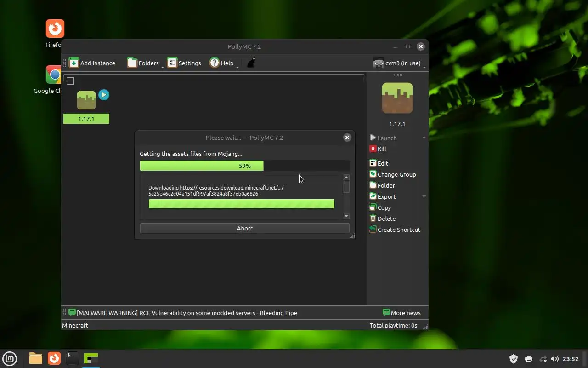
Task: Expand the Help dropdown arrow
Action: pos(237,67)
